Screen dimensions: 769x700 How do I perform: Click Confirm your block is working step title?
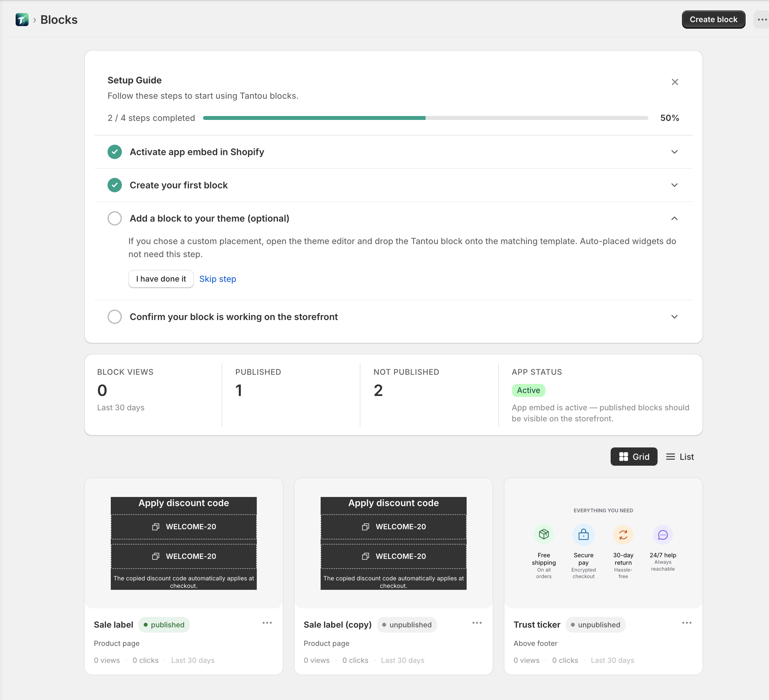pos(233,317)
